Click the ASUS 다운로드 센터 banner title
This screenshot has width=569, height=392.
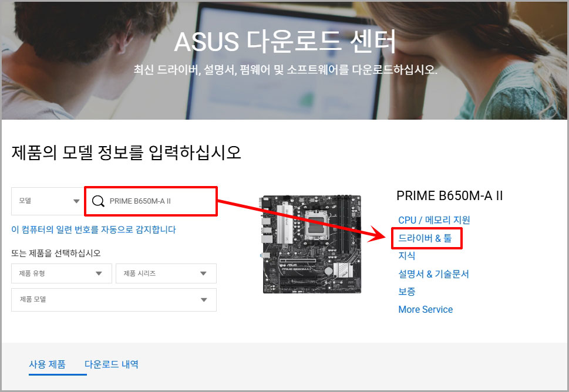[x=285, y=41]
